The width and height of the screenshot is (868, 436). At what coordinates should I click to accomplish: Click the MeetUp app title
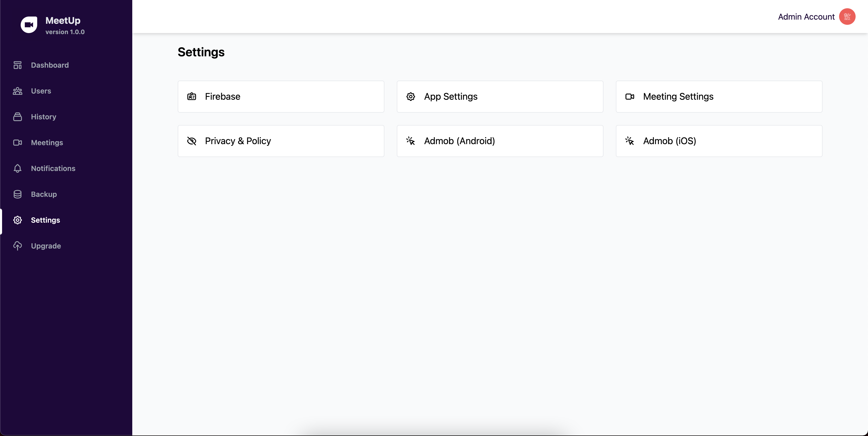tap(63, 21)
